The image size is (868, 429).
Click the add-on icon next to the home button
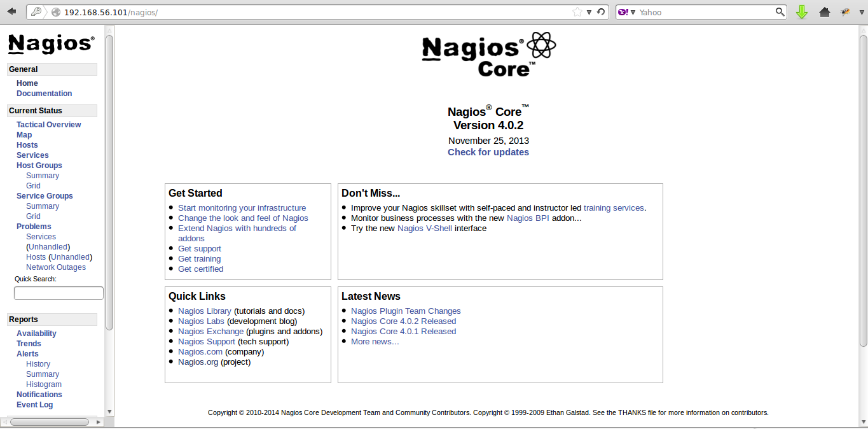(x=846, y=12)
